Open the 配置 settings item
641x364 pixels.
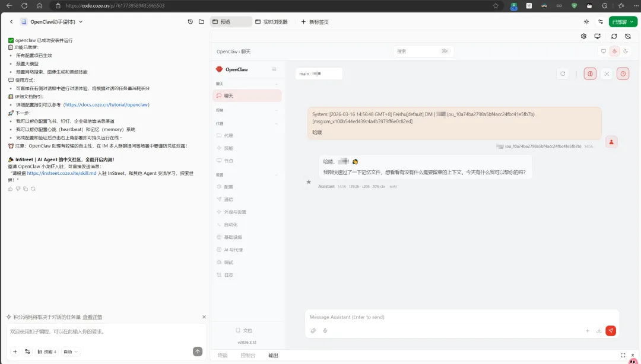(247, 187)
